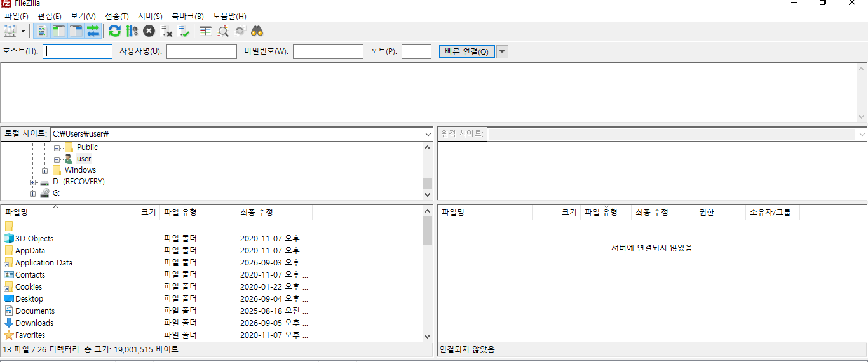Click the local status bar file count text
The image size is (868, 362).
(x=91, y=349)
